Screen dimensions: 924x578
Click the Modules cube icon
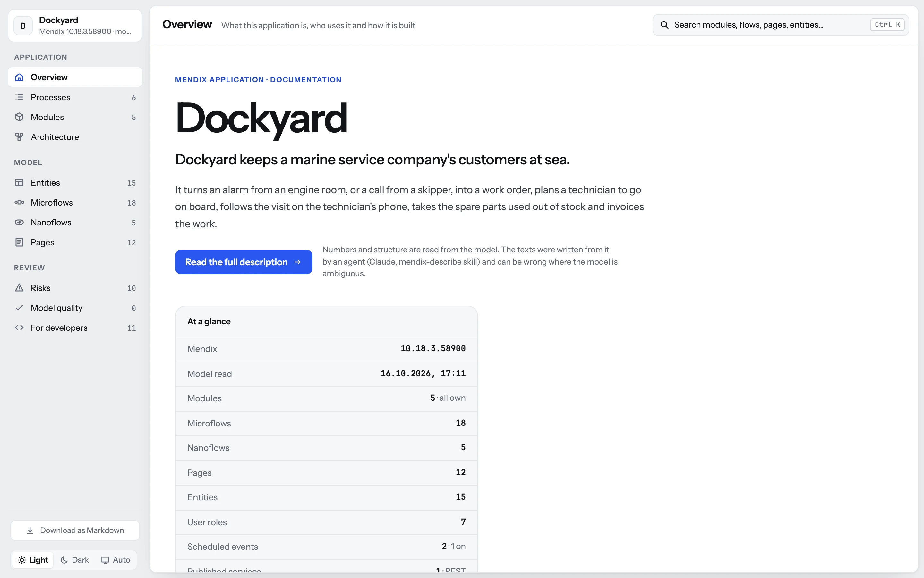(19, 117)
